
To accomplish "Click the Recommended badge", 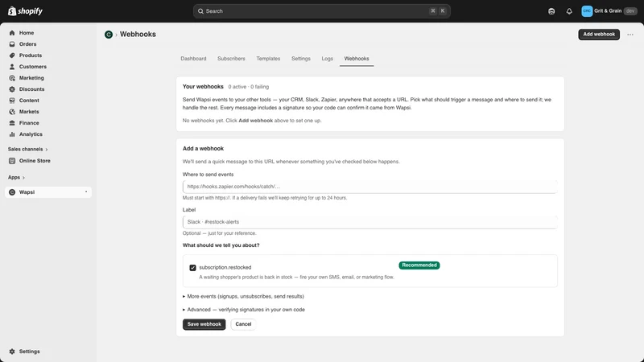I will coord(419,265).
